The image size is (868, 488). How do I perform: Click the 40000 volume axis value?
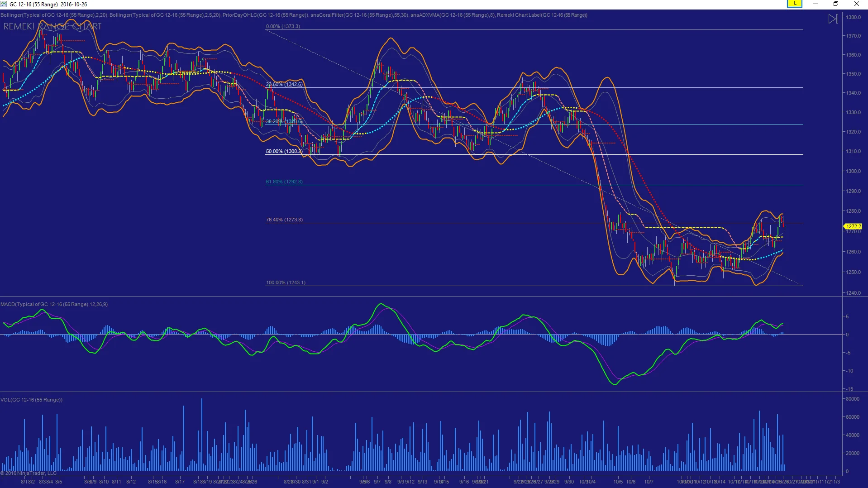pos(853,435)
